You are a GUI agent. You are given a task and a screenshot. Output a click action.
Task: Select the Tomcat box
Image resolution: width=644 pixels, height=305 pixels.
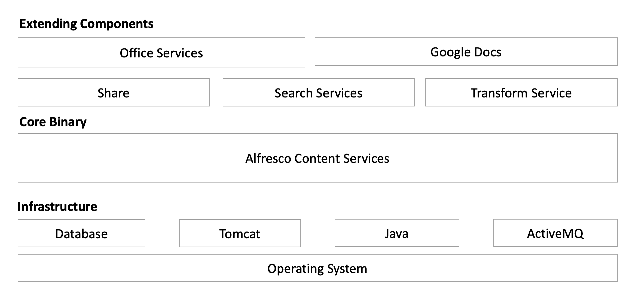[x=240, y=234]
